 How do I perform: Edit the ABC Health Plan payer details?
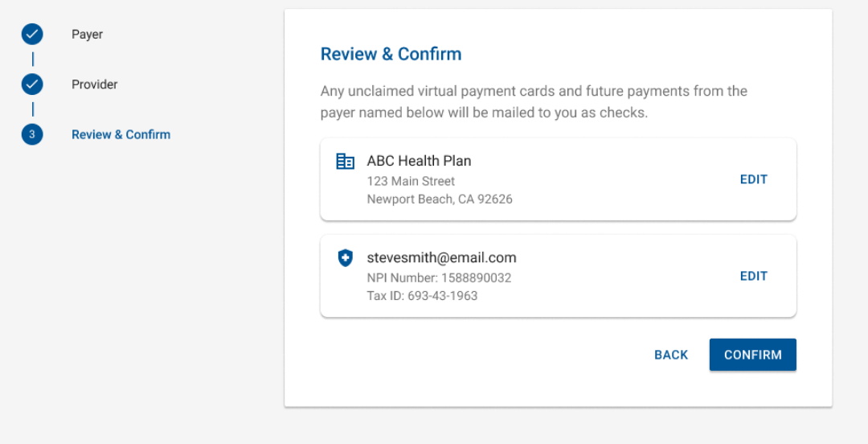click(x=753, y=179)
